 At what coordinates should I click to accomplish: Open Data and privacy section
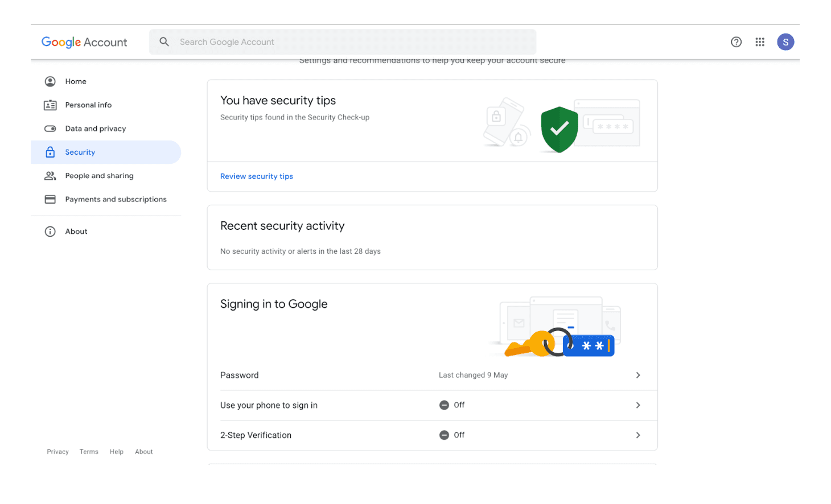(x=106, y=129)
